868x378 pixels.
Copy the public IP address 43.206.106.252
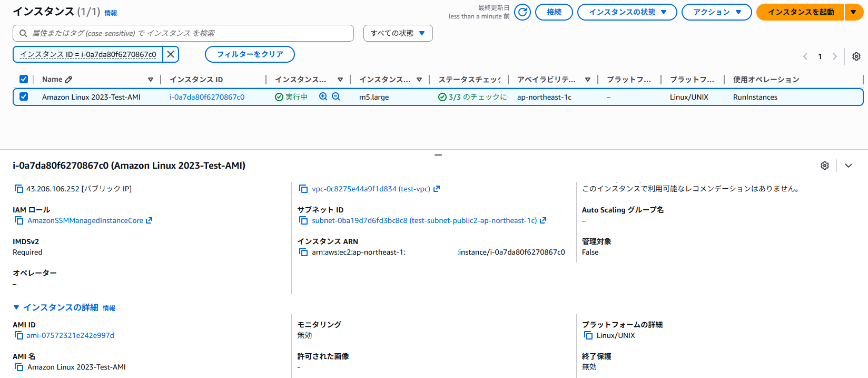19,189
